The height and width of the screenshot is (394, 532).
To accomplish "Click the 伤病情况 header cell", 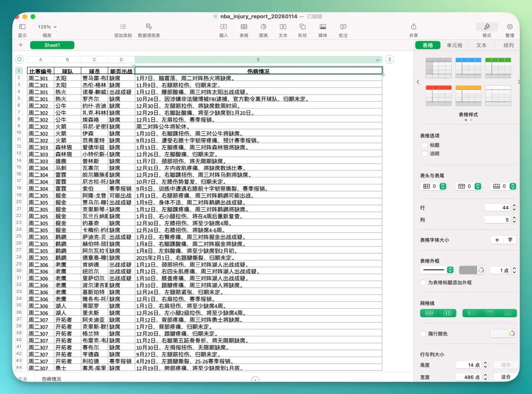I will click(258, 71).
